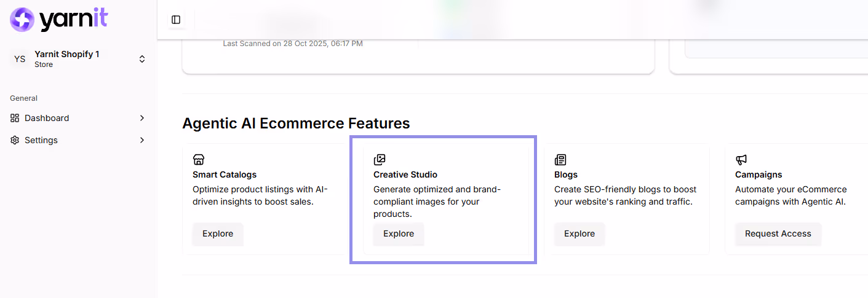
Task: Explore Blogs
Action: [579, 233]
